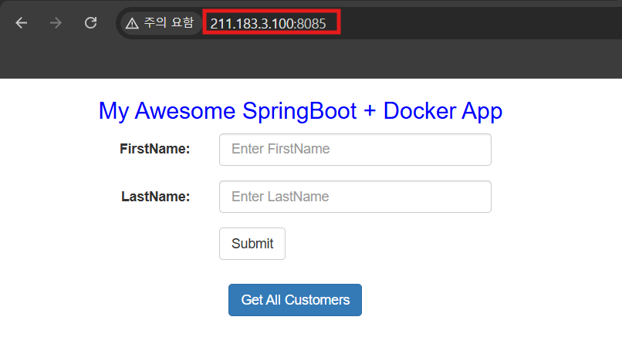Submit the customer form
Viewport: 622px width, 364px height.
click(x=252, y=244)
